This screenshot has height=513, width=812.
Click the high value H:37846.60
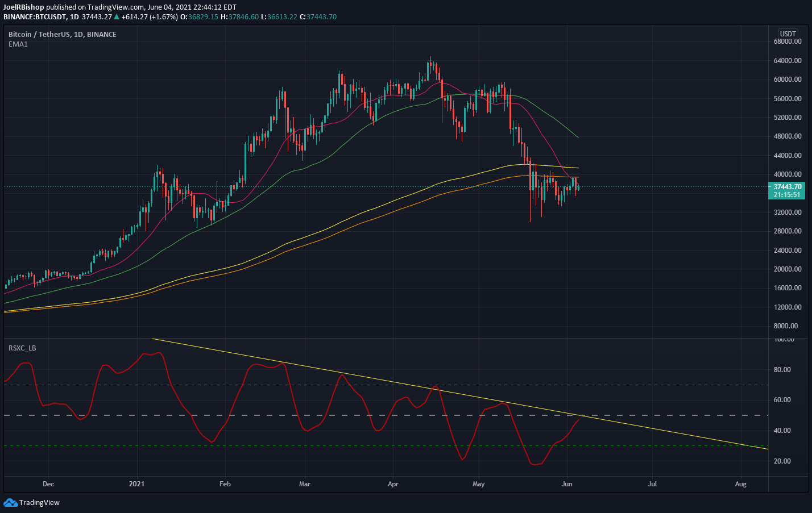[239, 17]
